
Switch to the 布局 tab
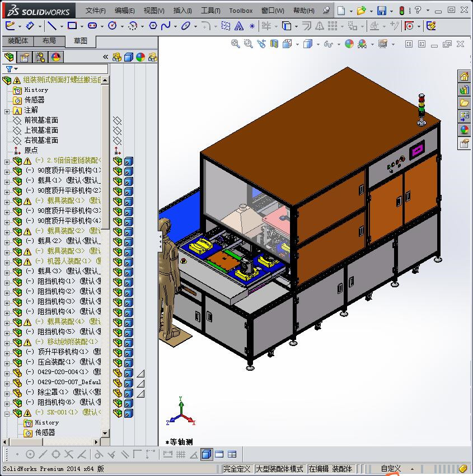pos(49,41)
